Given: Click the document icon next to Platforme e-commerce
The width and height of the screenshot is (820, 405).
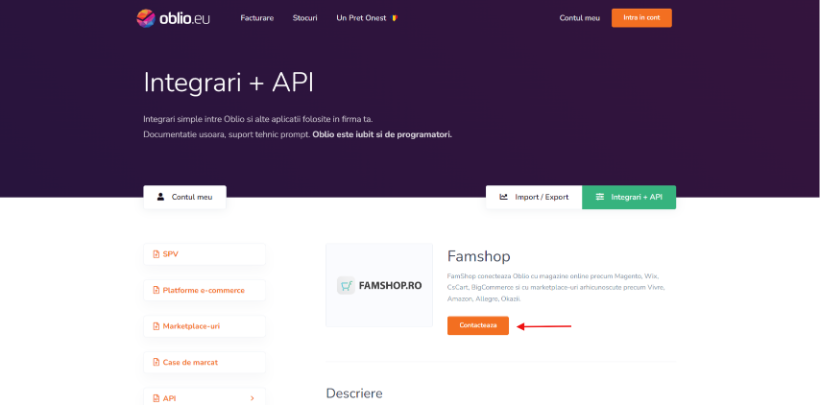Looking at the screenshot, I should 156,290.
